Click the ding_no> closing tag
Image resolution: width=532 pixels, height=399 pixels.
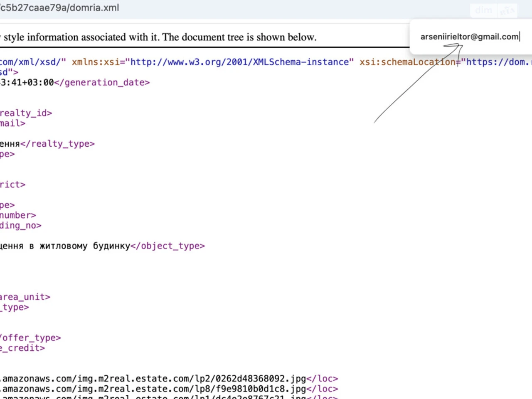21,225
